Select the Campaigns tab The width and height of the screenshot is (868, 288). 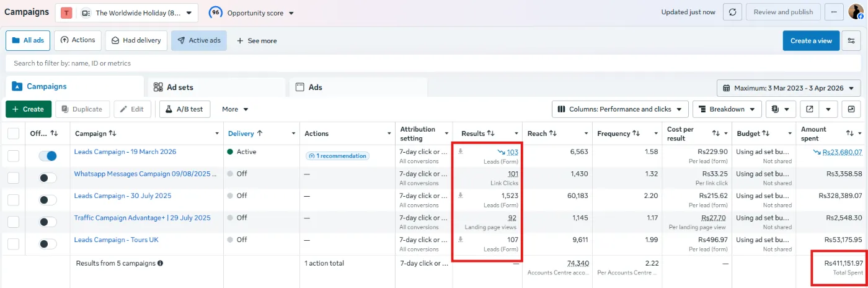[x=74, y=87]
